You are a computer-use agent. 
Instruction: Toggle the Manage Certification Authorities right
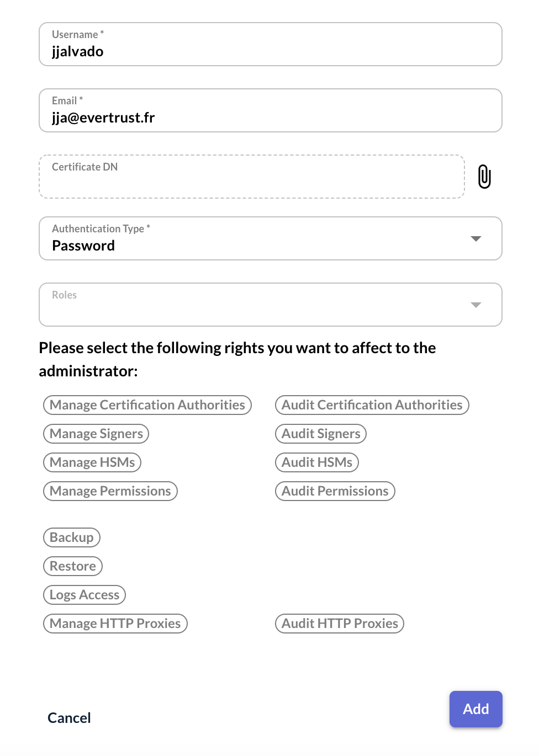(x=147, y=404)
